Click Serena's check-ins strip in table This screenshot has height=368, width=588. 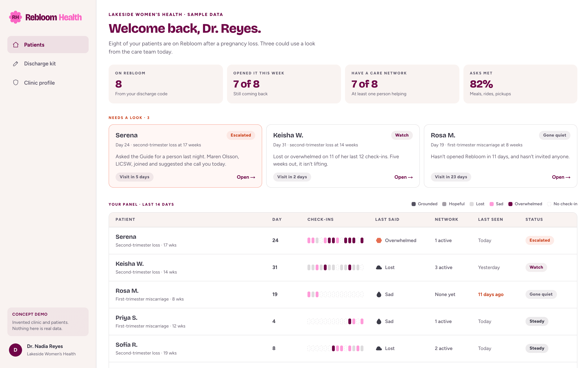pos(335,240)
